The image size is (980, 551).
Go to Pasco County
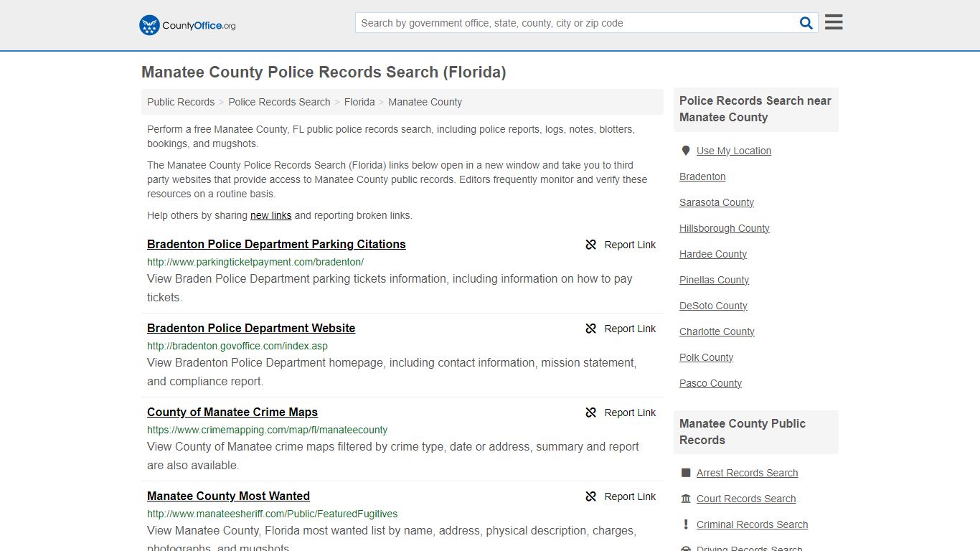tap(710, 383)
